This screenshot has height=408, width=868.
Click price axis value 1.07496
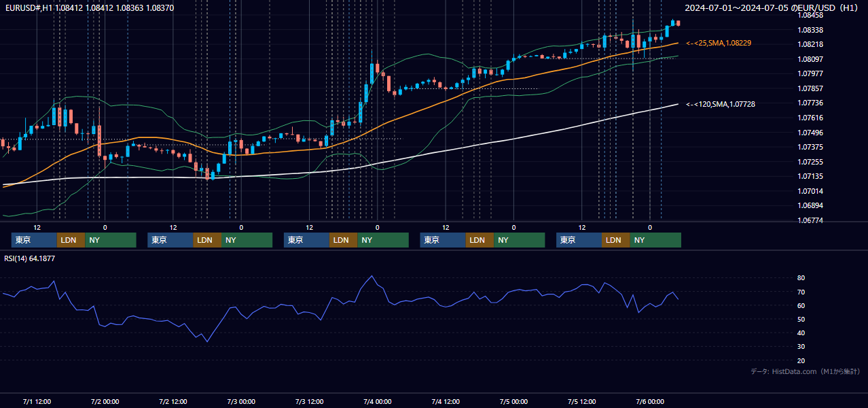click(810, 133)
